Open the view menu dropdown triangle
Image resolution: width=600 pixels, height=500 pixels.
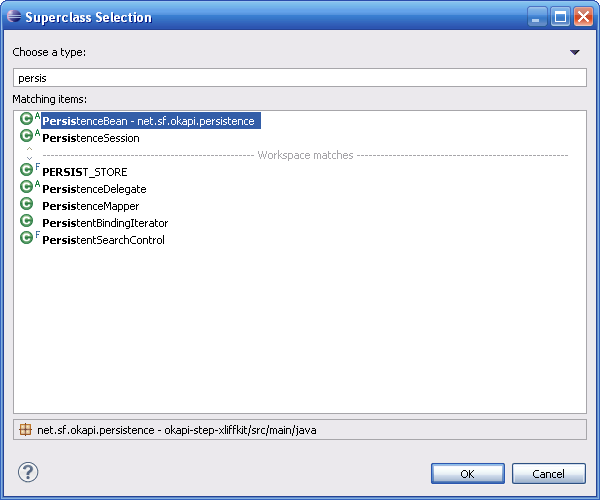pos(574,52)
